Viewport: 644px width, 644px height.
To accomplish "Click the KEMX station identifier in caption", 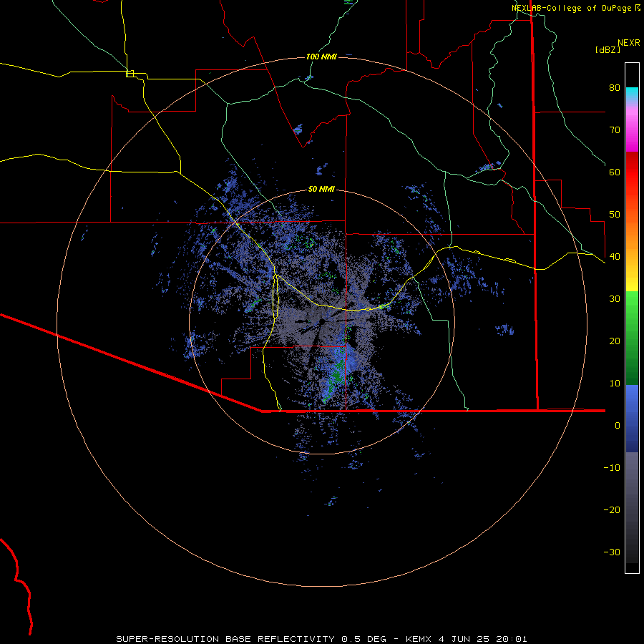I will click(419, 639).
